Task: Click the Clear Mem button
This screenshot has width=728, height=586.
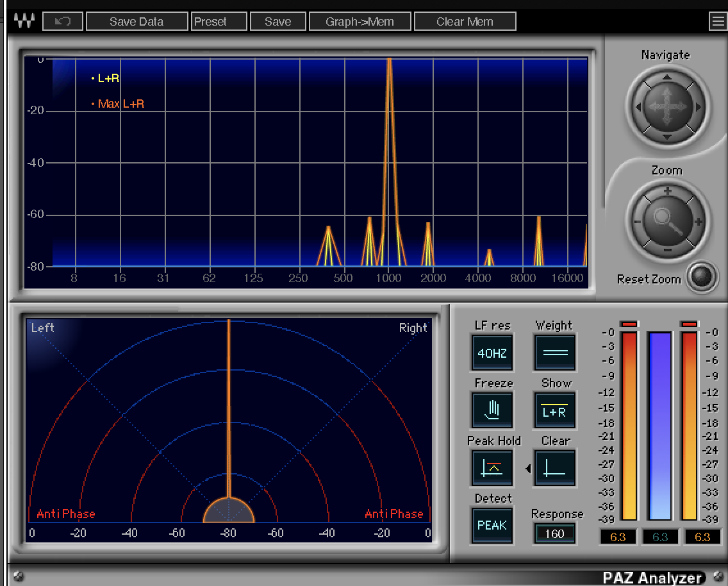Action: coord(465,21)
